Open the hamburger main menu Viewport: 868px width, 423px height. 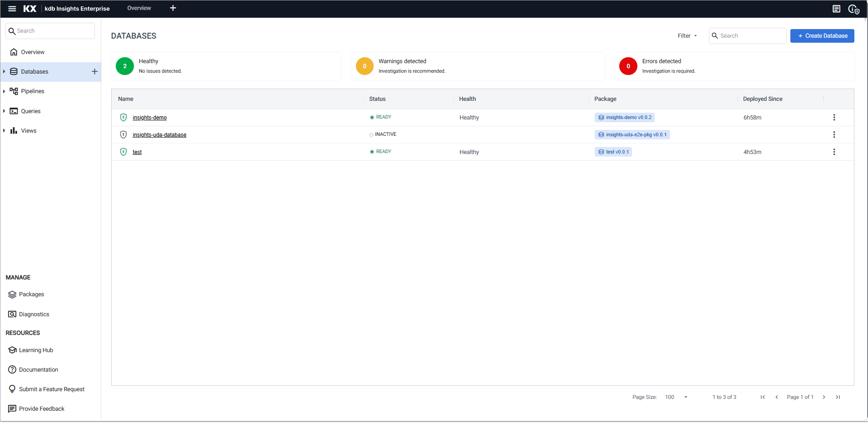(x=12, y=9)
